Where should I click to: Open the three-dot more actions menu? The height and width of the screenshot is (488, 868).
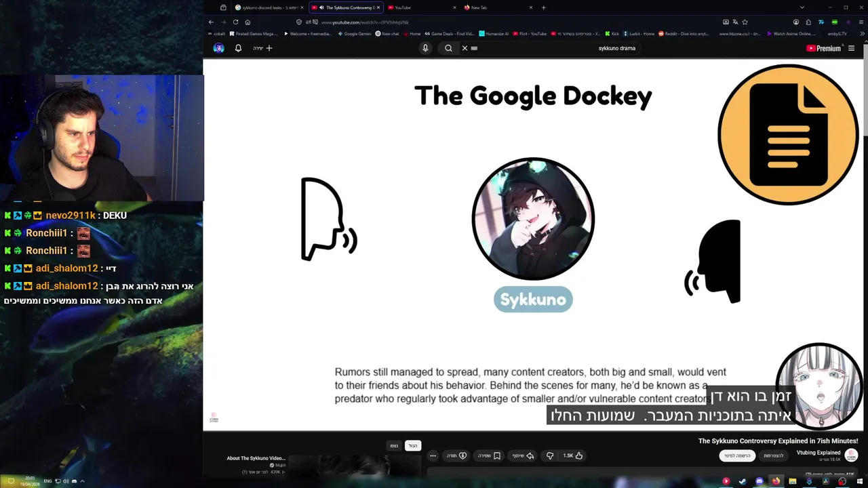pyautogui.click(x=433, y=455)
